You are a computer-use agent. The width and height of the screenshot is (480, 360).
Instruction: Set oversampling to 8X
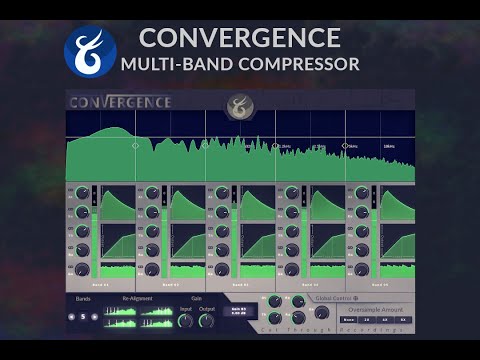(x=403, y=320)
